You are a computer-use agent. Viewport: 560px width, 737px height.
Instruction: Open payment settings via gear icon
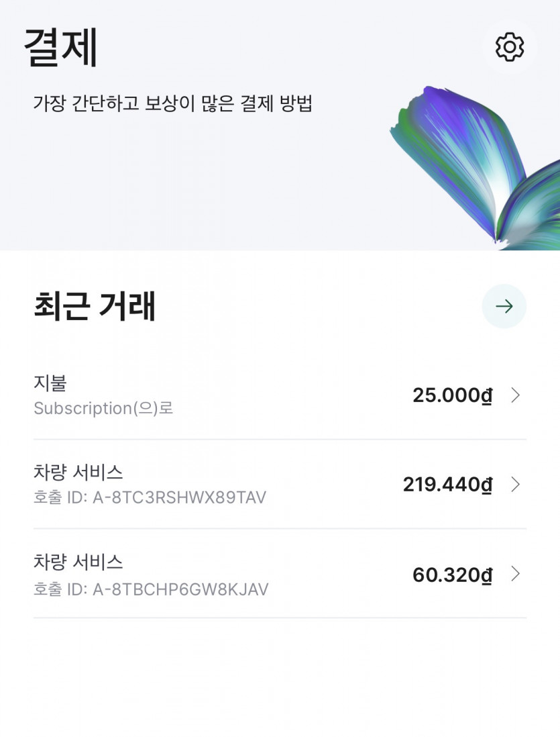pyautogui.click(x=509, y=47)
